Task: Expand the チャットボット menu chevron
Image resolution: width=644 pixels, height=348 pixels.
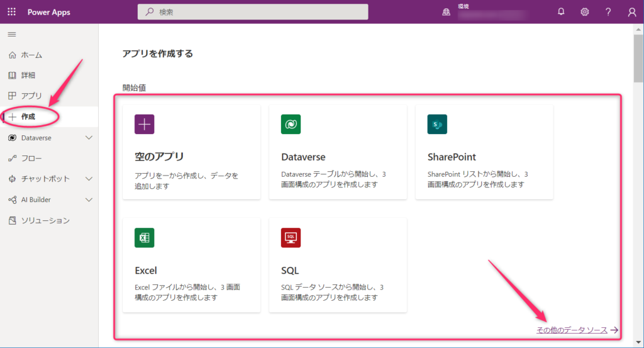Action: click(89, 179)
